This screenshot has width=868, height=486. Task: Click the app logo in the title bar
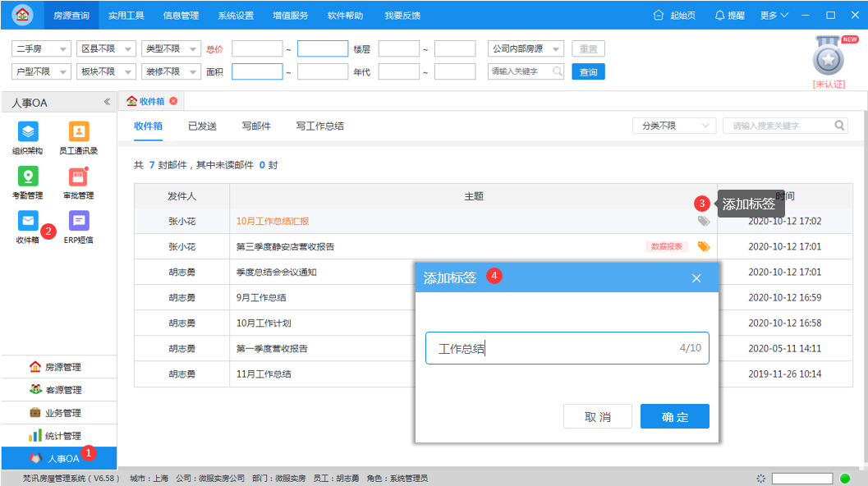[23, 15]
